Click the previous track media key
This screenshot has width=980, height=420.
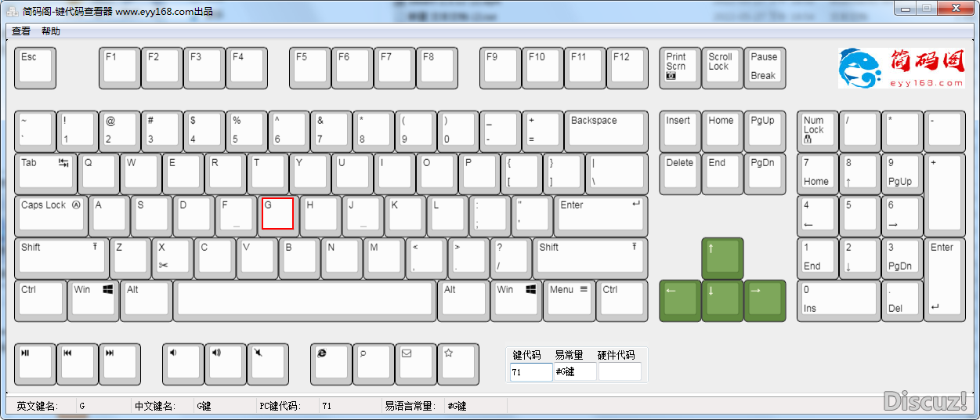(x=77, y=364)
